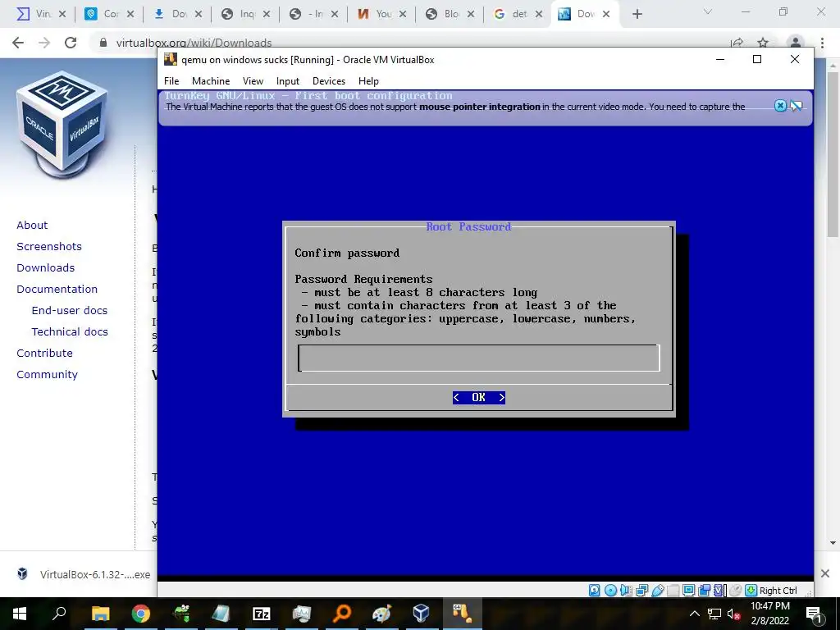Click the hard disk activity indicator in VirtualBox status bar
Screen dimensions: 840x630
coord(594,591)
